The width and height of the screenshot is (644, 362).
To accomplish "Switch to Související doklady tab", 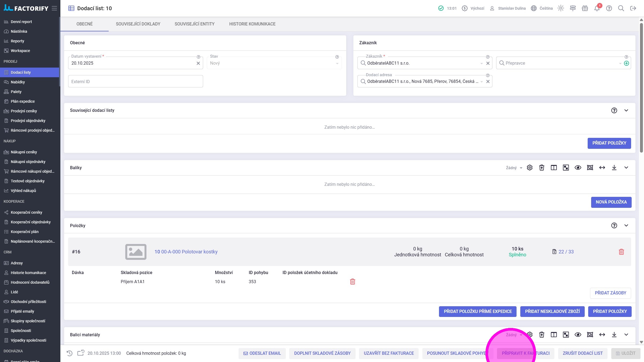I will [138, 24].
